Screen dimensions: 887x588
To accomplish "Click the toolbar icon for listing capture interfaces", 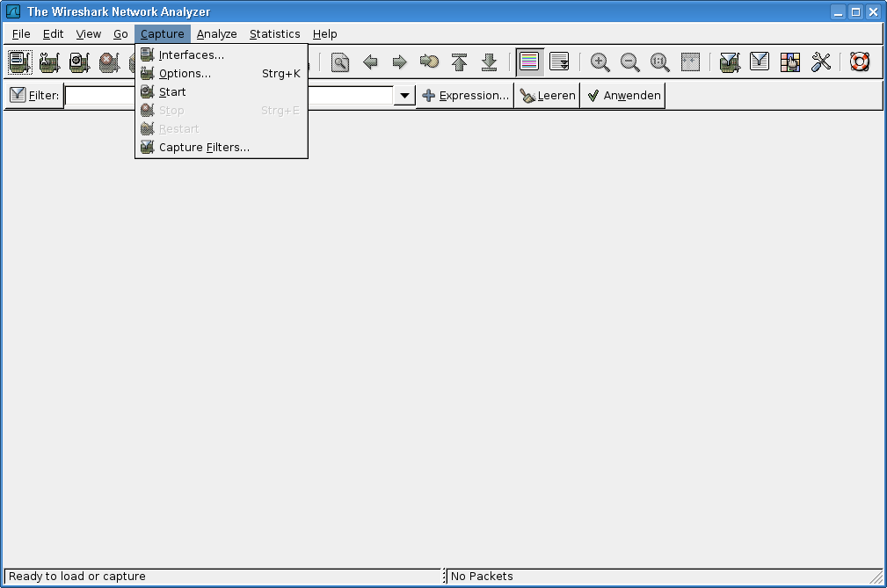I will point(20,62).
